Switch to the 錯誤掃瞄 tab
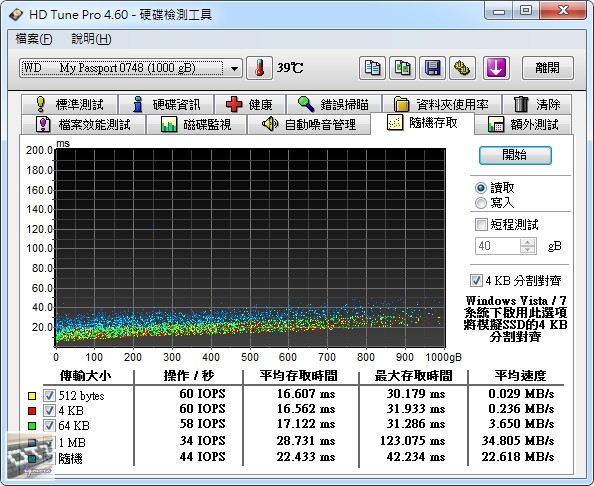Screen dimensions: 594x486 pyautogui.click(x=334, y=104)
